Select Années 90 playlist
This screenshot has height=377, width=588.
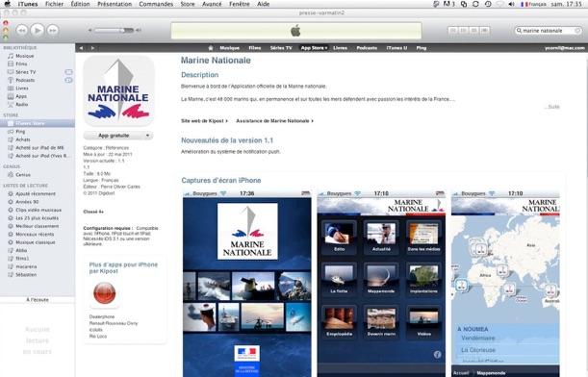[27, 202]
